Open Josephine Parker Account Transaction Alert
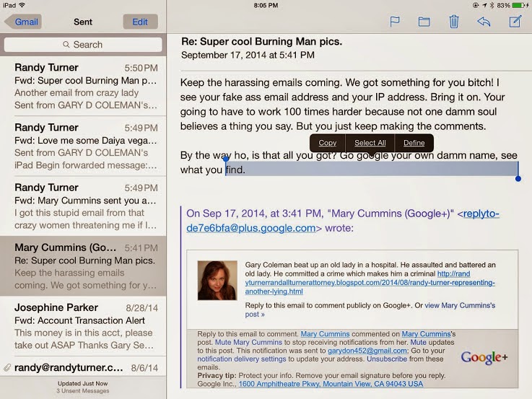 [x=83, y=326]
